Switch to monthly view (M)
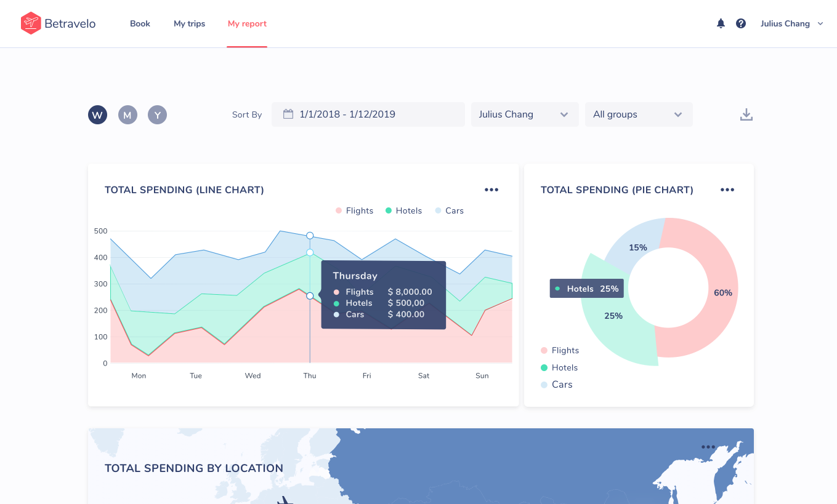The width and height of the screenshot is (837, 504). tap(127, 114)
